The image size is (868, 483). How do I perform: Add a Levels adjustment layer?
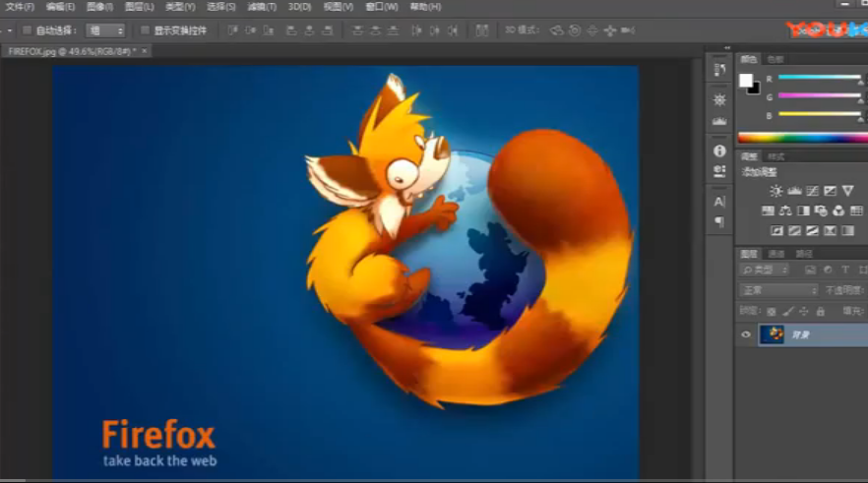click(x=794, y=191)
